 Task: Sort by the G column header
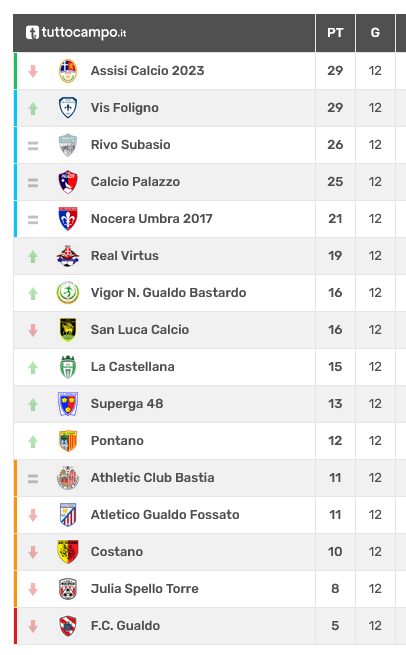pos(375,33)
